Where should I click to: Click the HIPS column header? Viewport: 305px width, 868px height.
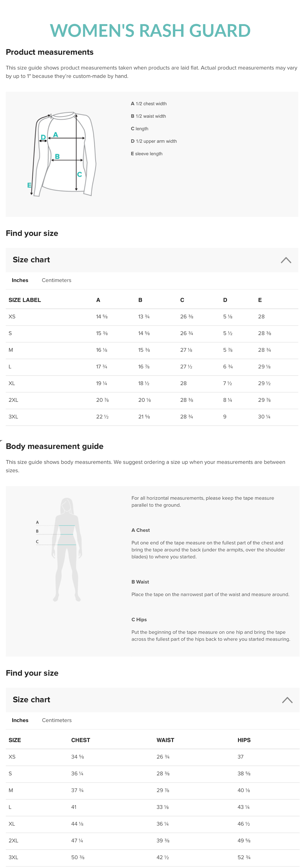(x=244, y=740)
